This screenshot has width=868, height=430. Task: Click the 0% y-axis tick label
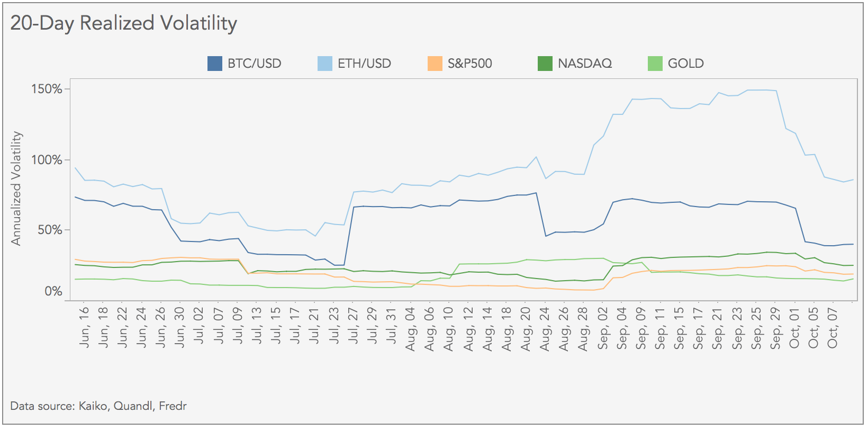53,291
